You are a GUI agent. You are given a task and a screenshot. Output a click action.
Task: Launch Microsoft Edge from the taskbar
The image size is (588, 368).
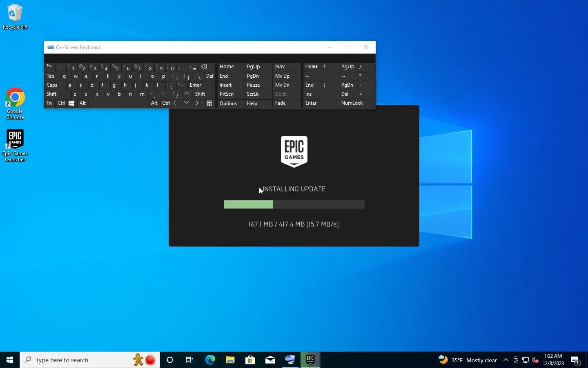click(210, 360)
